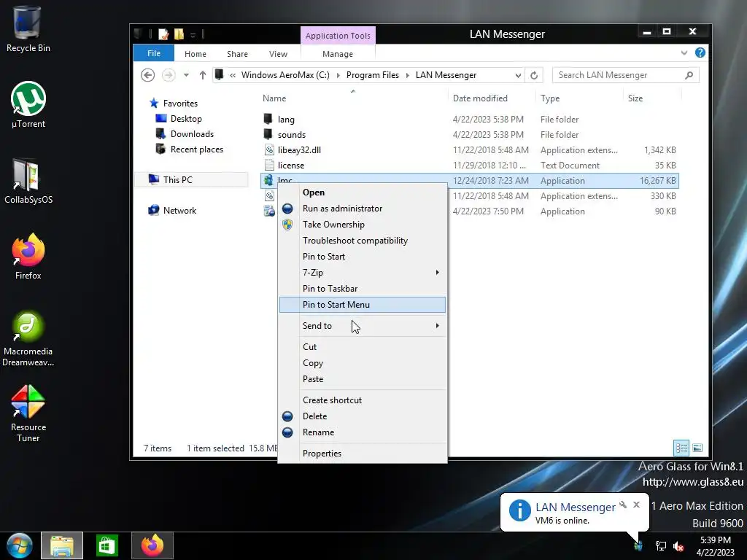Expand the ribbon with the chevron
Viewport: 747px width, 560px height.
(x=684, y=52)
